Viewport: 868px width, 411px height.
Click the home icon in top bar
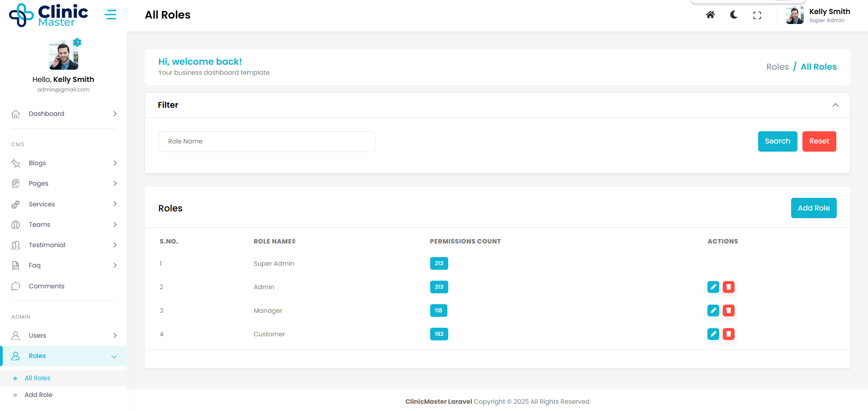(710, 15)
